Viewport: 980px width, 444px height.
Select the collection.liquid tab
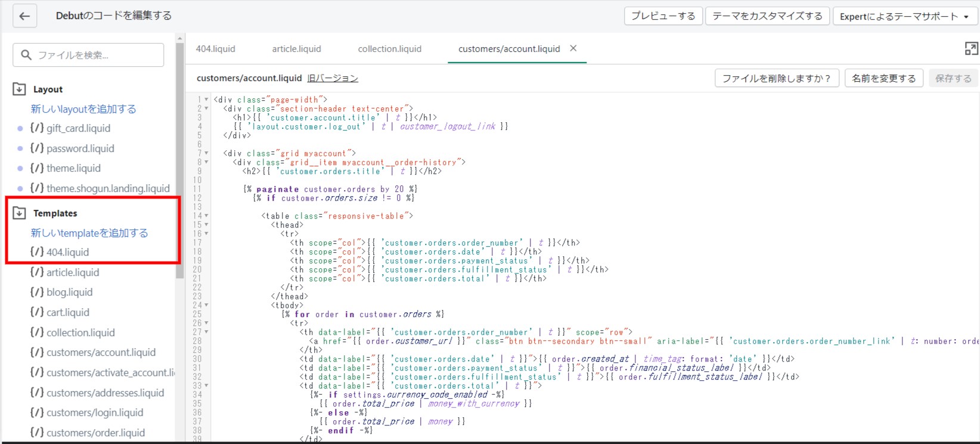389,49
